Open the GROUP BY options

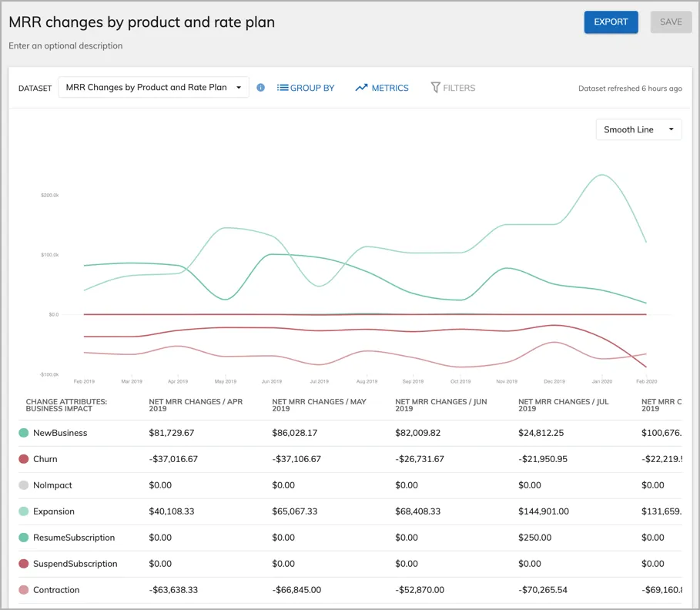click(306, 88)
